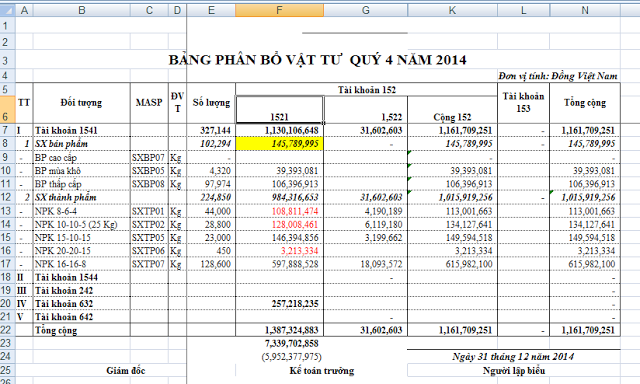
Task: Click title BẢNG PHÂN BỔ VẬT TƯ QUÝ 4 NĂM 2014
Action: (318, 60)
